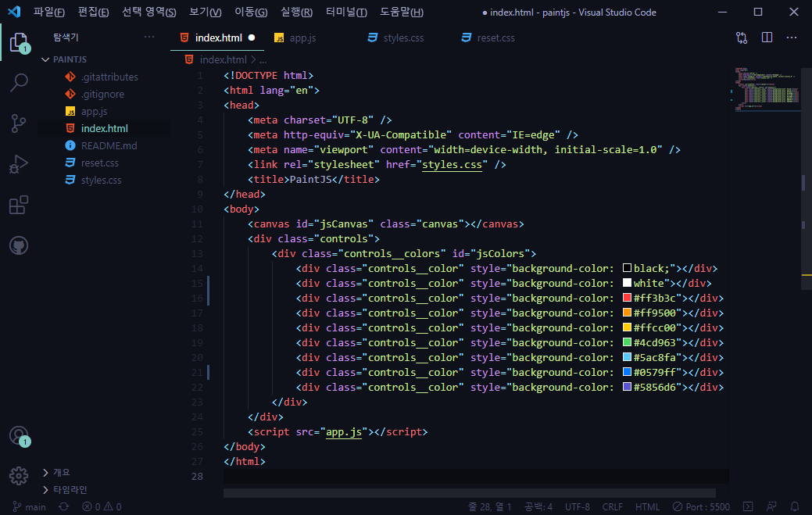Open 편집(E) menu
The image size is (812, 515).
tap(93, 12)
